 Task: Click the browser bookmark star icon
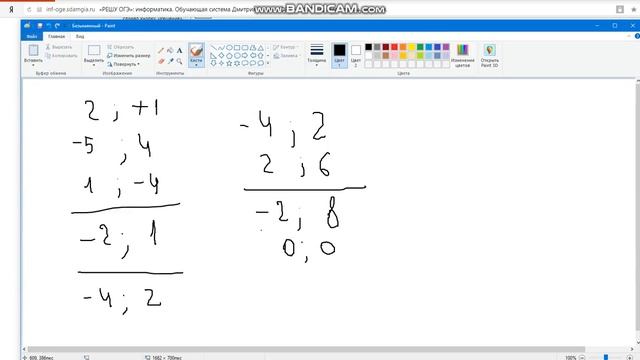pos(634,9)
